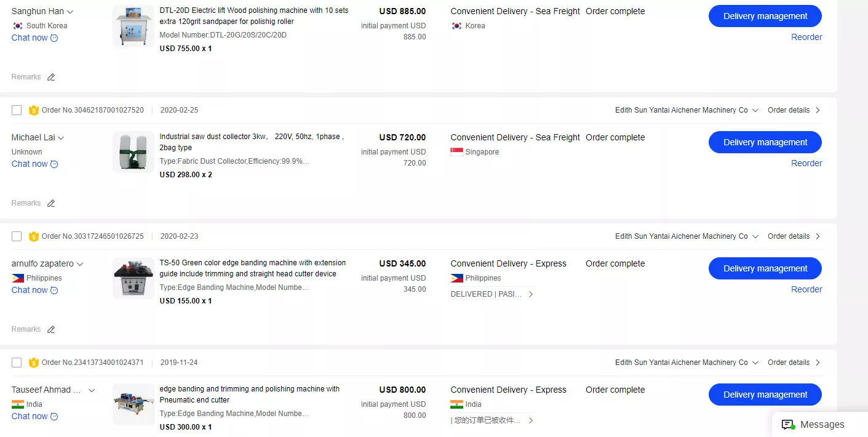Expand the Sanghun Han buyer dropdown arrow
Viewport: 868px width, 437px height.
click(70, 12)
